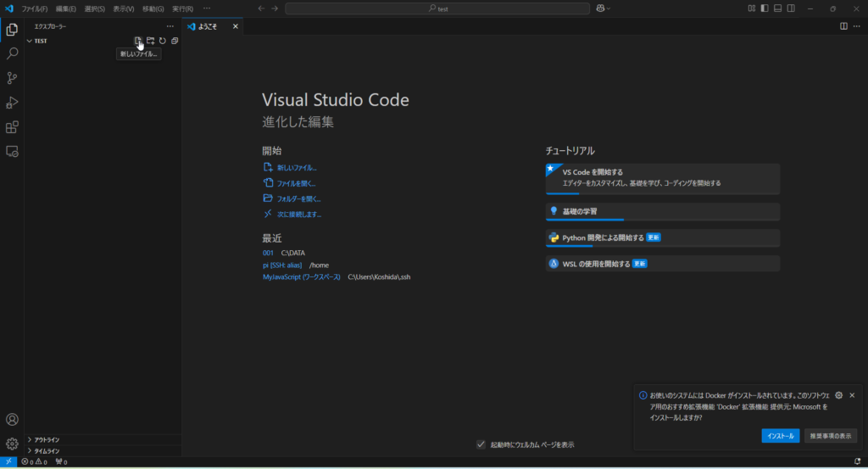868x469 pixels.
Task: Toggle Secondary Side Bar layout icon
Action: point(791,8)
